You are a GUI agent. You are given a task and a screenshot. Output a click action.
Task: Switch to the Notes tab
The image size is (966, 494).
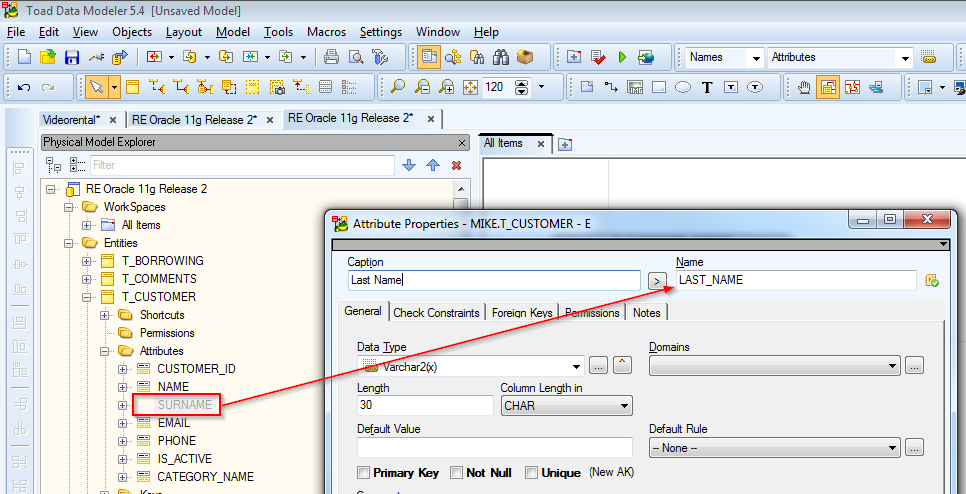pyautogui.click(x=646, y=313)
